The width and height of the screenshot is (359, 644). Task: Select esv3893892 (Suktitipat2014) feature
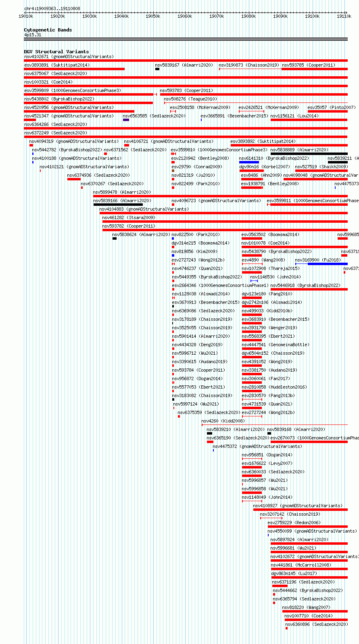coord(263,141)
